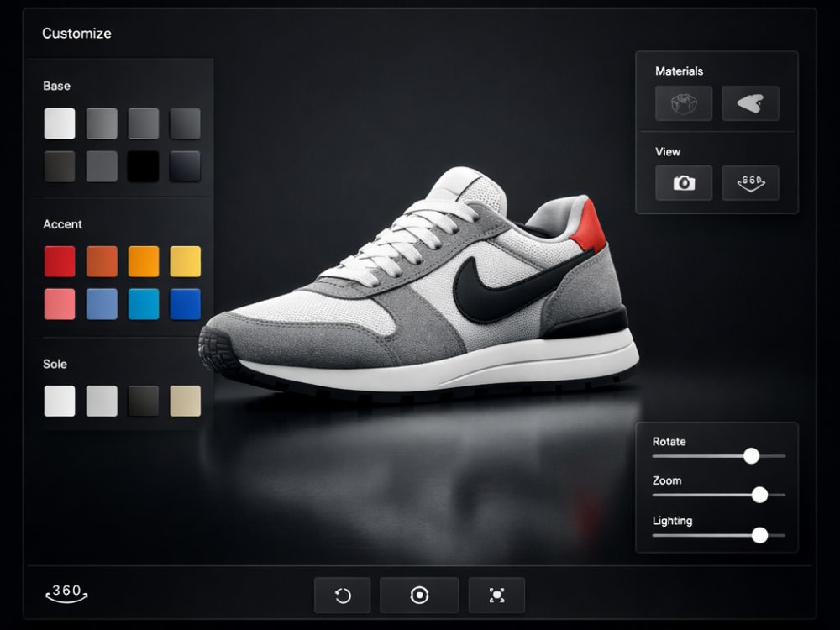840x630 pixels.
Task: Click the View panel label
Action: (668, 151)
